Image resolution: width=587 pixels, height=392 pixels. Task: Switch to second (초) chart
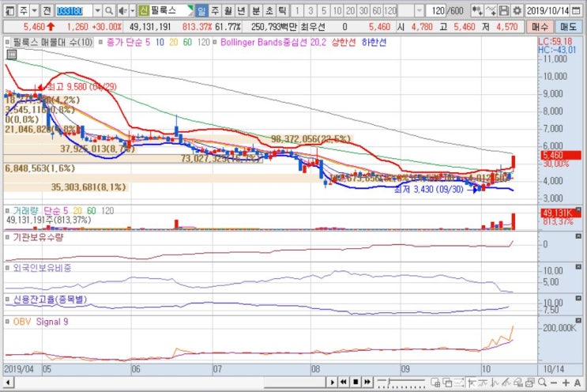pyautogui.click(x=269, y=11)
